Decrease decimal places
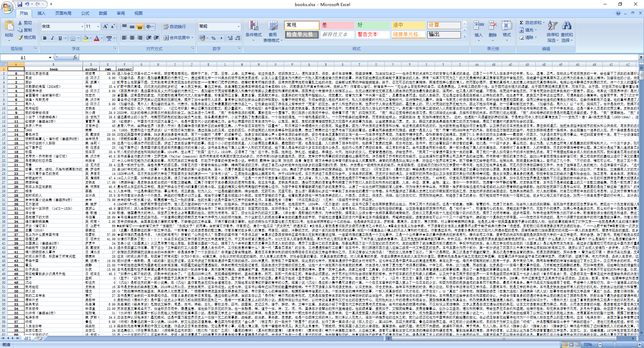This screenshot has width=644, height=348. 237,38
